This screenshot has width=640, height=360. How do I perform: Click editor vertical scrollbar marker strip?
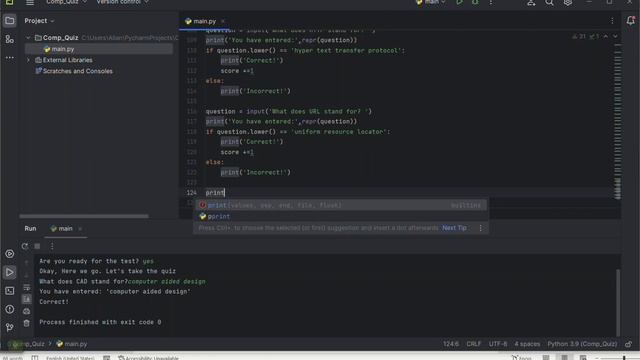click(x=618, y=122)
